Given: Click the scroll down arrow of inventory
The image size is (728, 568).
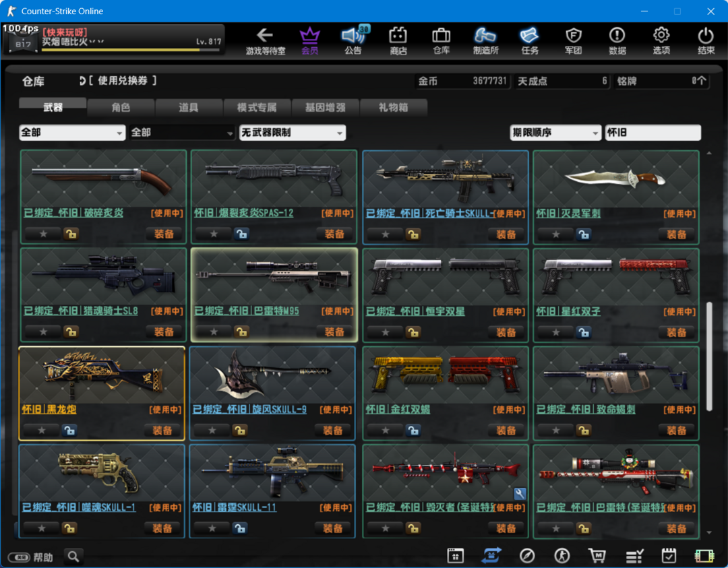Looking at the screenshot, I should pyautogui.click(x=709, y=532).
